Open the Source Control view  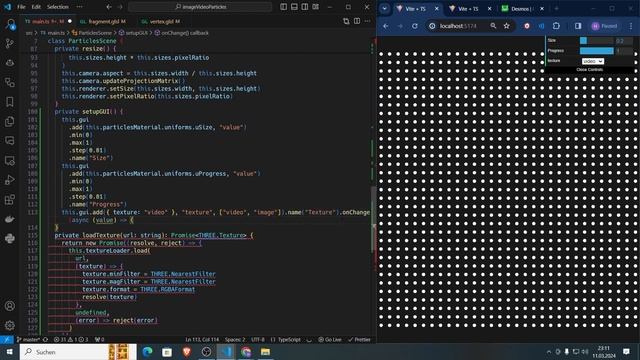[10, 44]
